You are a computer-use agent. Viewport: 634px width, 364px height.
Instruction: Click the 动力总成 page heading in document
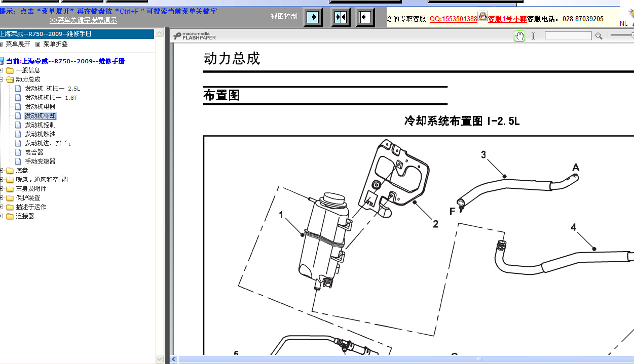(232, 59)
